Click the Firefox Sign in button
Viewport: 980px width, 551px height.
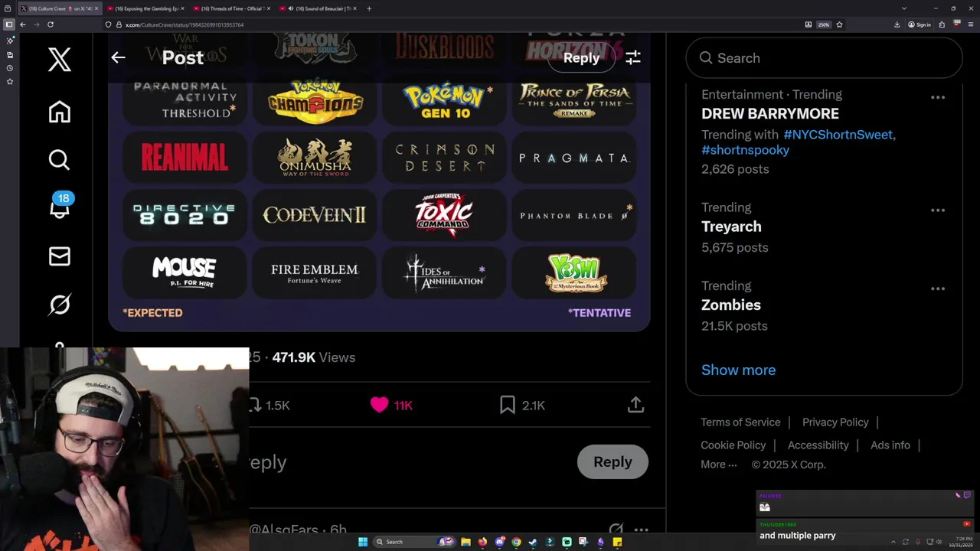[920, 24]
